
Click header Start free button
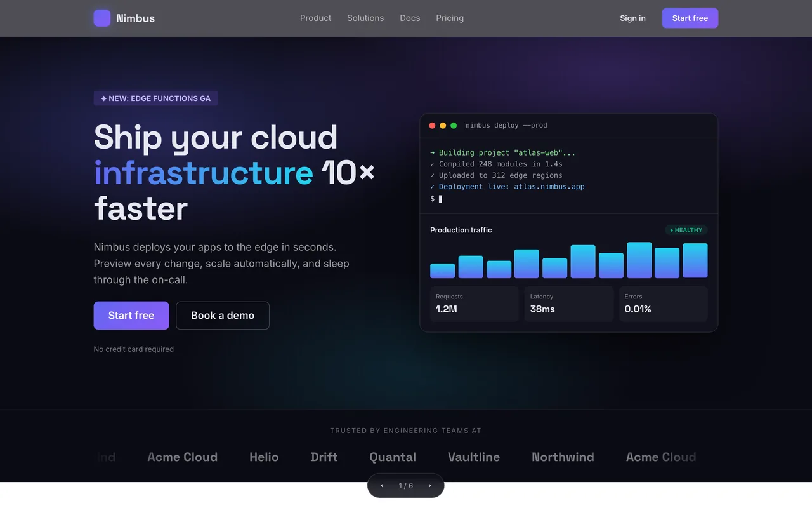pos(690,18)
